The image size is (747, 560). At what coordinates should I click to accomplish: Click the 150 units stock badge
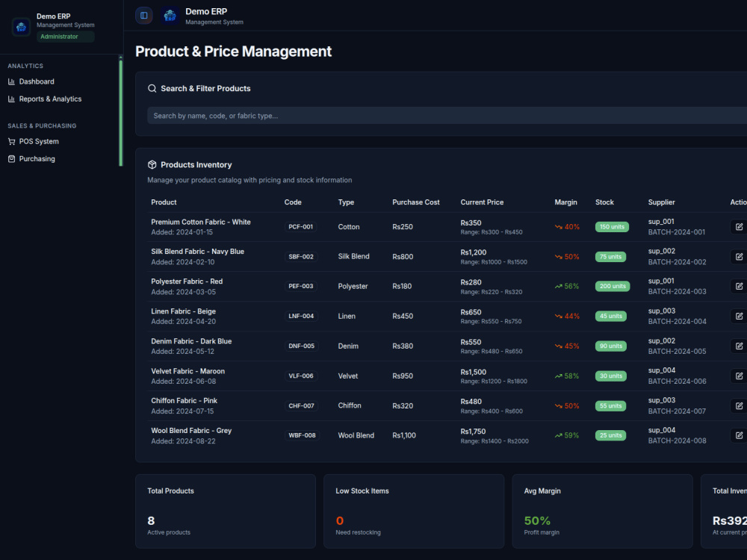point(612,227)
